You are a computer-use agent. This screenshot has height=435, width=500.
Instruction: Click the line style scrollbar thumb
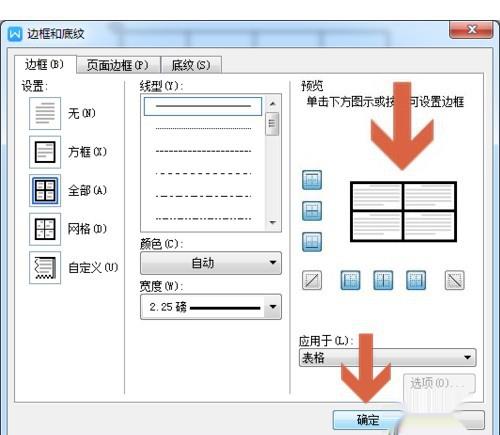pyautogui.click(x=272, y=124)
